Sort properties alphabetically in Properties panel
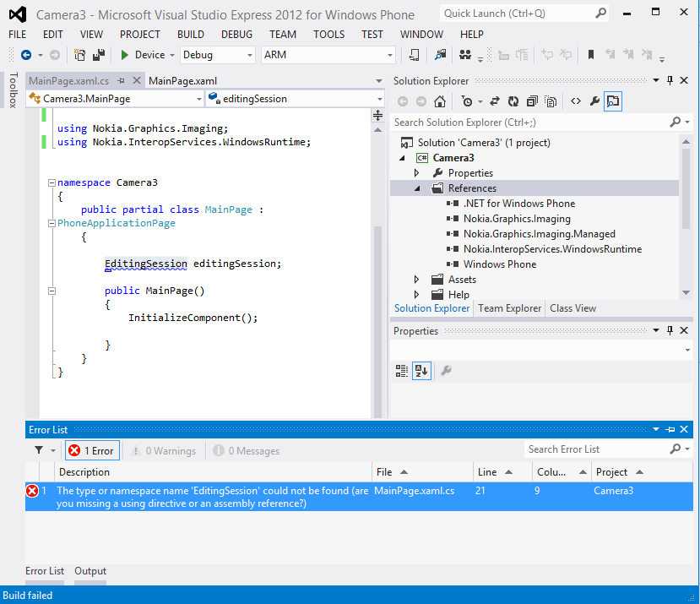700x604 pixels. coord(421,370)
